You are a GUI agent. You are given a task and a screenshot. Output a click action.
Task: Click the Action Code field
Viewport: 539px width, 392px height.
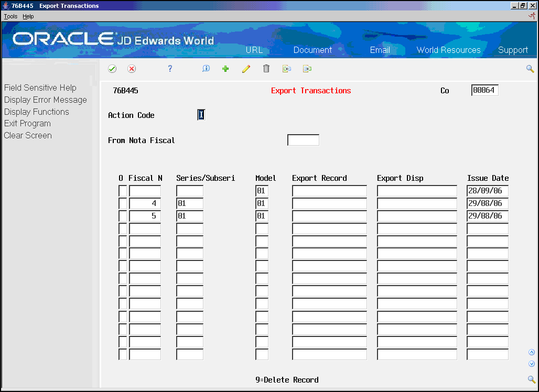201,115
